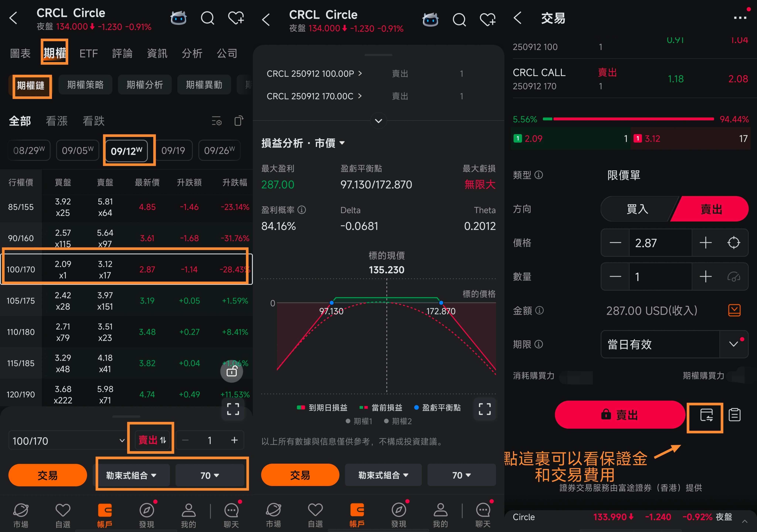757x532 pixels.
Task: Tap the search magnifier in the middle screen
Action: pyautogui.click(x=459, y=20)
